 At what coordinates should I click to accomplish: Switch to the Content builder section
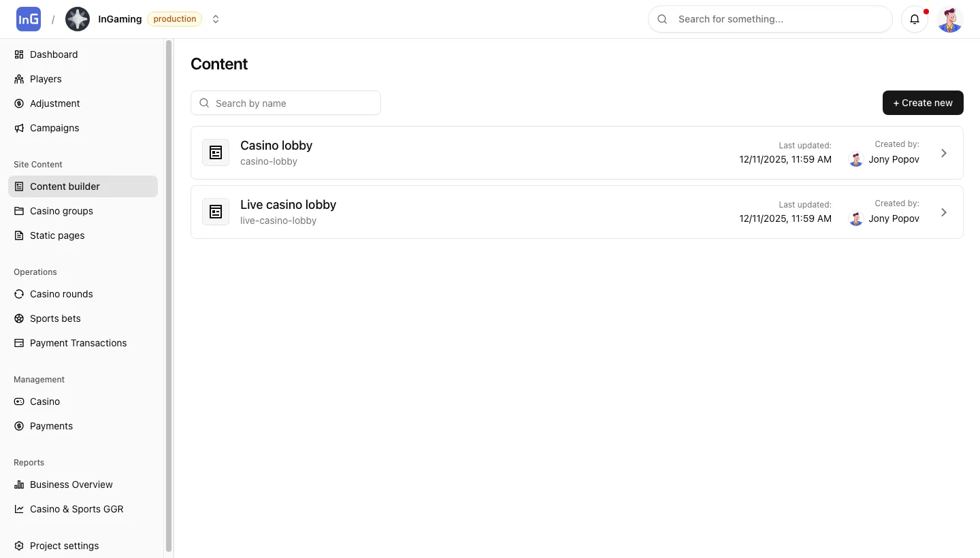[x=65, y=186]
